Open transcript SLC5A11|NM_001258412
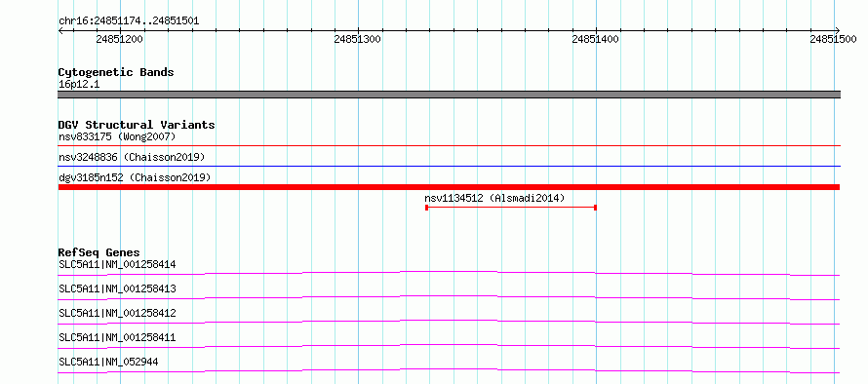868x384 pixels. click(x=117, y=313)
